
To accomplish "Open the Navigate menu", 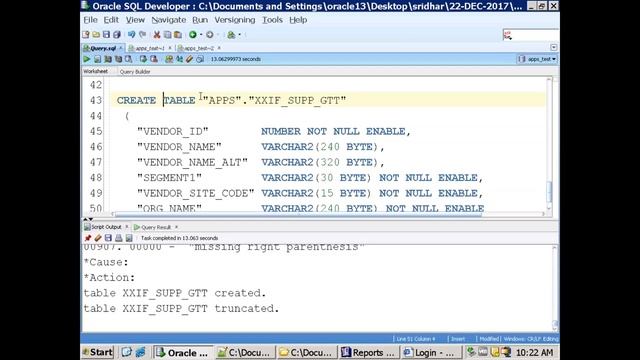I will coord(169,20).
